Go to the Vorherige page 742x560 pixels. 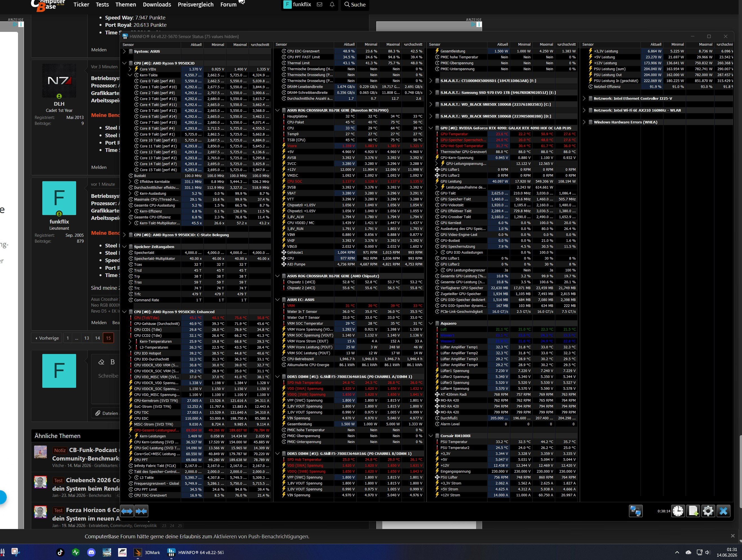tap(47, 338)
